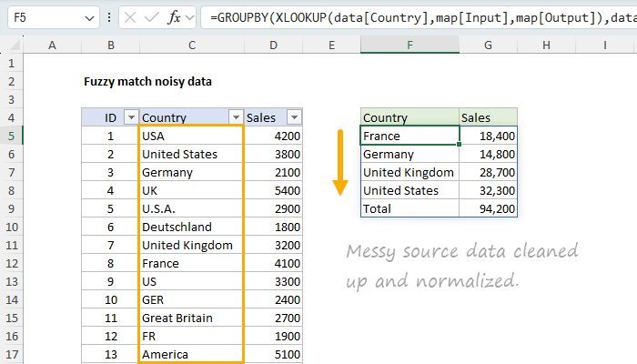Image resolution: width=637 pixels, height=364 pixels.
Task: Click the source table 'United States' cell
Action: point(191,154)
